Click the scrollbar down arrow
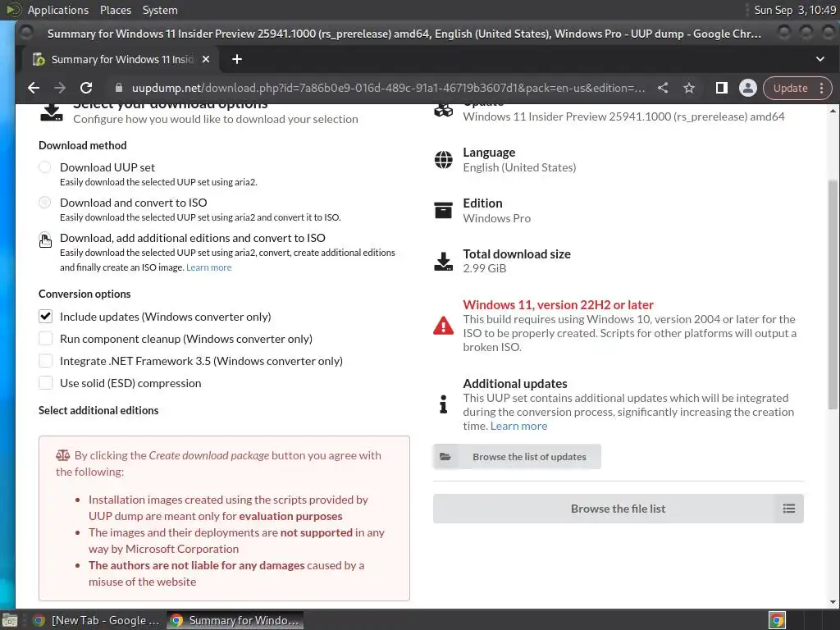Viewport: 840px width, 630px height. coord(833,601)
